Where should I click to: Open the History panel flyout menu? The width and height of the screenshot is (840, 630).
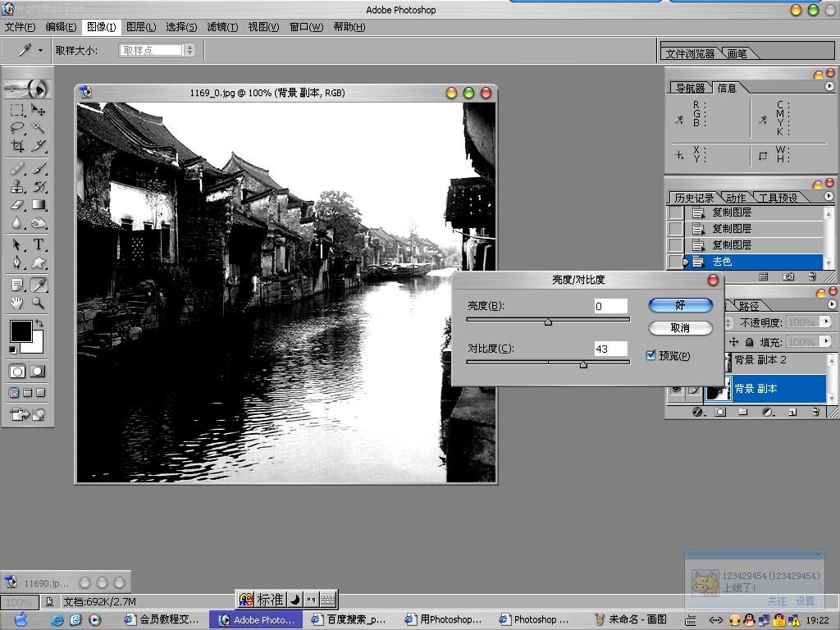click(x=829, y=196)
